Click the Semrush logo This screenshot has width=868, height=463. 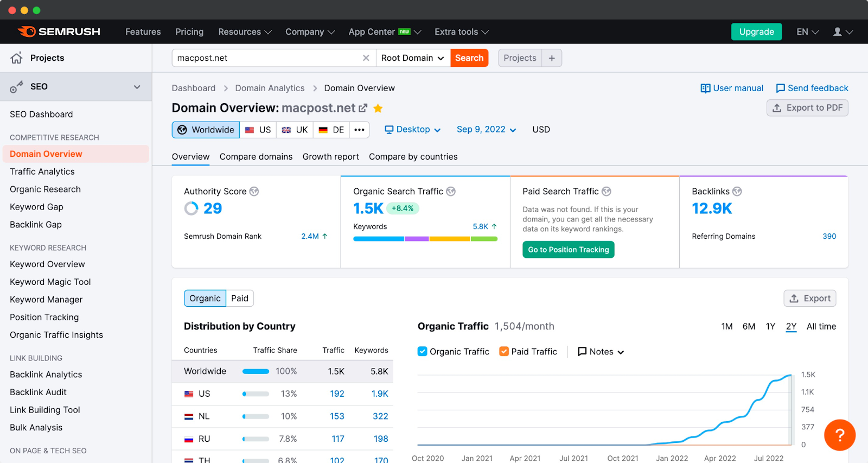59,31
